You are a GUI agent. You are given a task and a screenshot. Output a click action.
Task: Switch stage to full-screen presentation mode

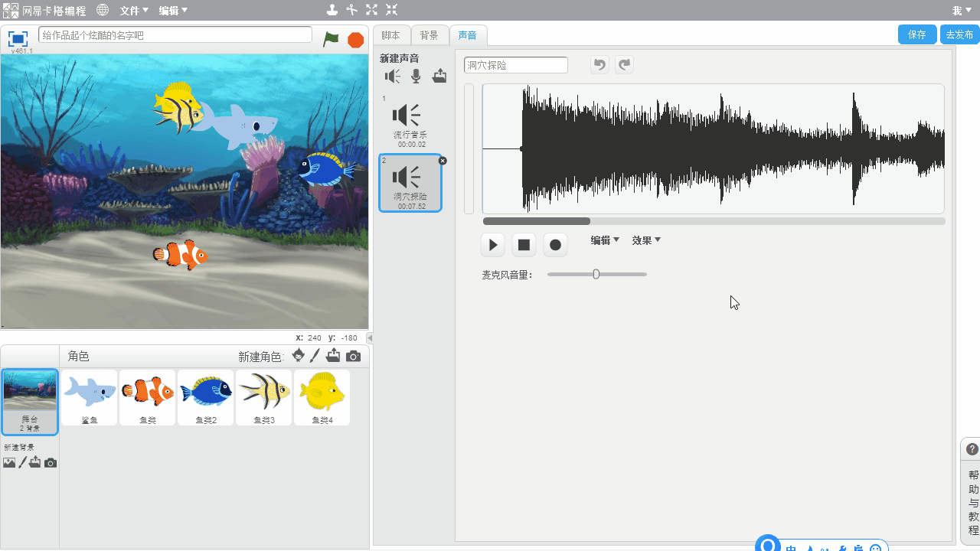(x=18, y=38)
